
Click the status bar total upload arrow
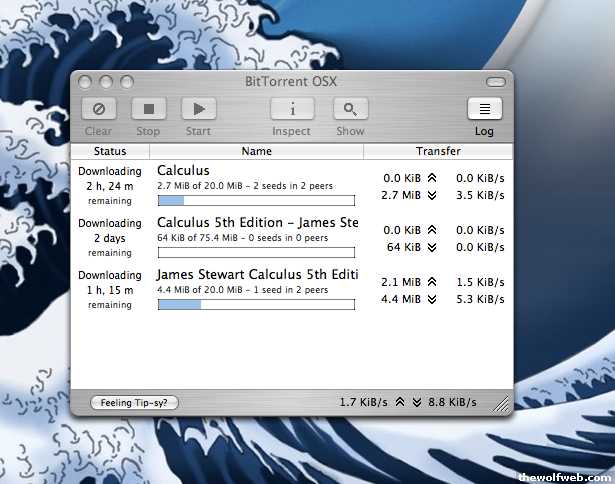tap(399, 402)
